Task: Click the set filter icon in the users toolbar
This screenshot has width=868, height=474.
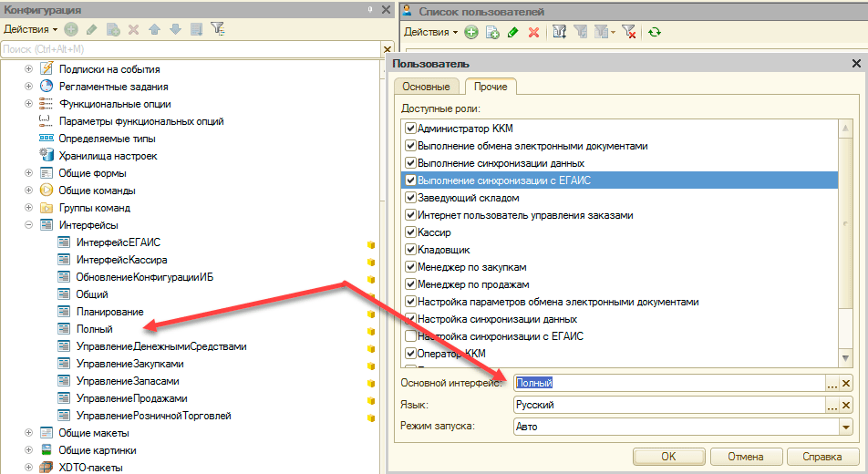Action: 559,32
